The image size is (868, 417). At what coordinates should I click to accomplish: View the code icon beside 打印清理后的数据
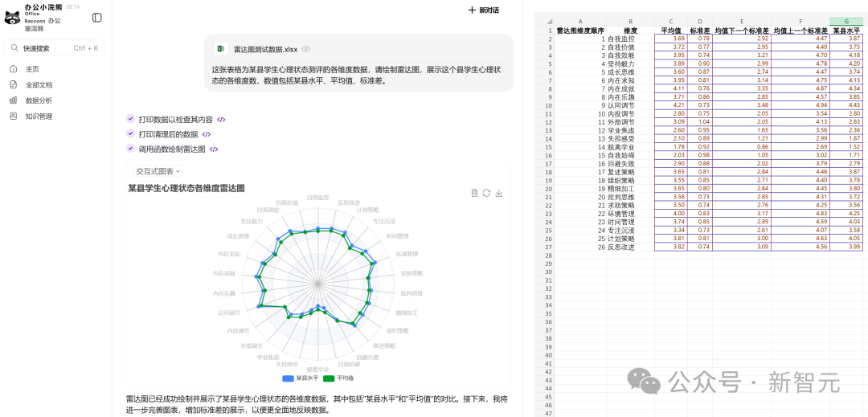point(207,134)
